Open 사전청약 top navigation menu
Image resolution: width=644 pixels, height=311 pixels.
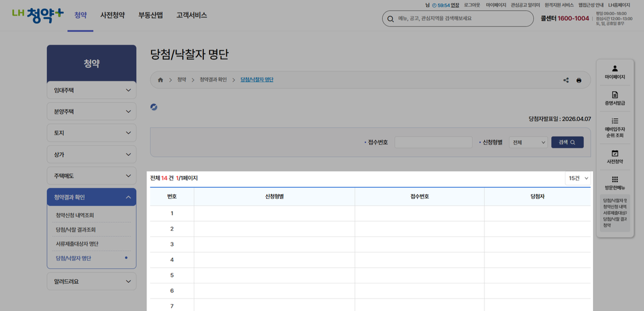[x=113, y=16]
